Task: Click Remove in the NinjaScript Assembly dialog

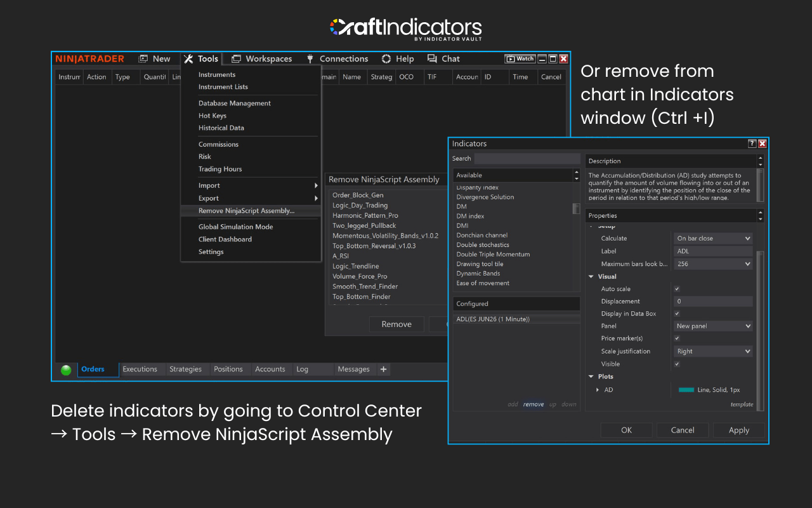Action: pyautogui.click(x=396, y=324)
